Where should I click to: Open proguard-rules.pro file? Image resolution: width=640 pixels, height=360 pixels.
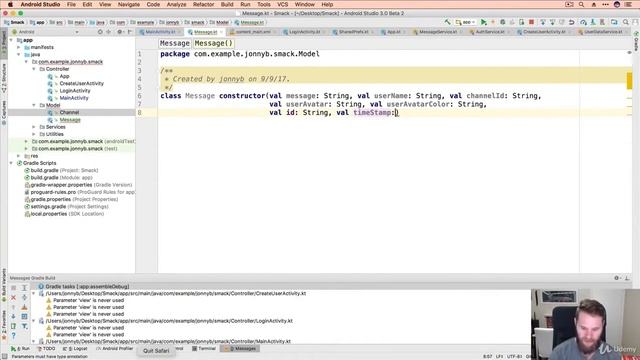(x=80, y=192)
